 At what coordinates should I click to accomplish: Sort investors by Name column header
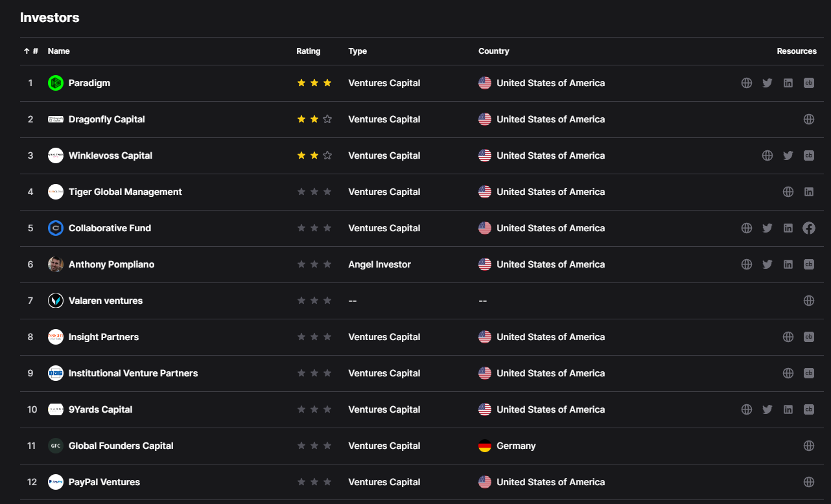pos(59,51)
